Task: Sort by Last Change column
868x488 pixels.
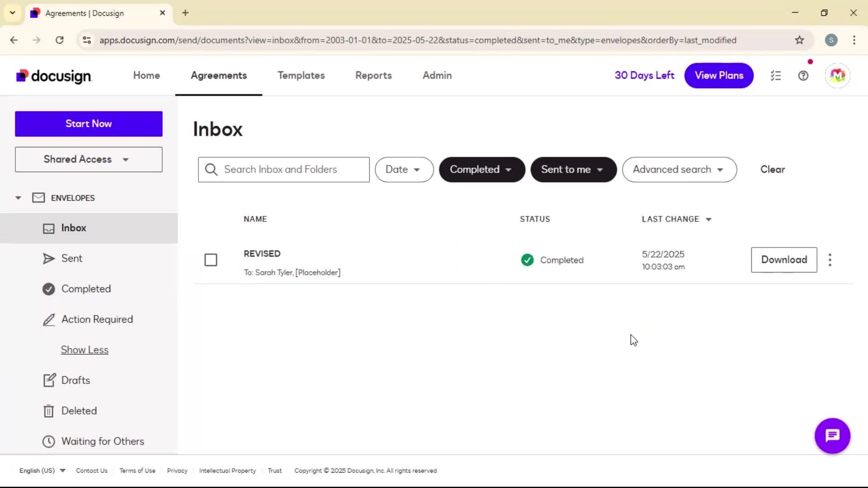Action: (x=677, y=219)
